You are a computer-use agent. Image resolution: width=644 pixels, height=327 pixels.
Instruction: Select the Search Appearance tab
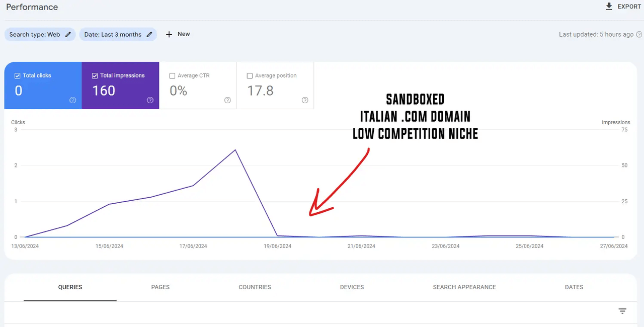point(464,287)
